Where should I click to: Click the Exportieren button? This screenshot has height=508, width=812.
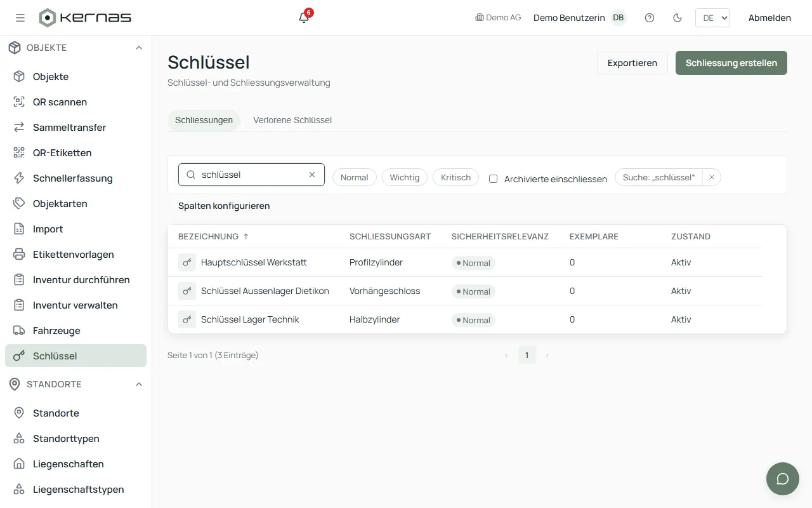[x=632, y=63]
